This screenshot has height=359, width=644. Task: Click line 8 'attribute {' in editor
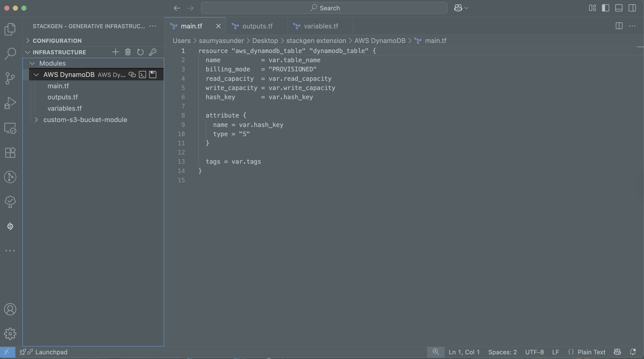226,115
